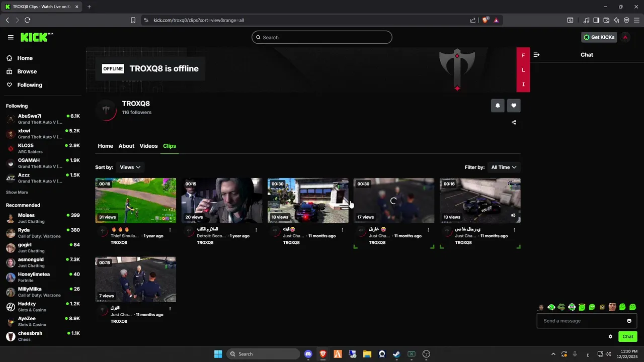Open Sort by Views dropdown
644x362 pixels.
130,167
